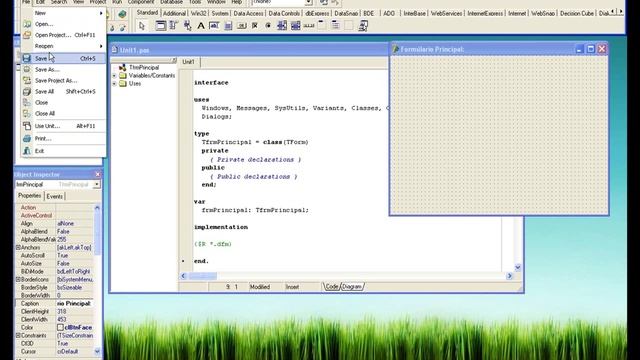The width and height of the screenshot is (640, 360).
Task: Click the code editor vertical scroll down arrow
Action: point(518,268)
